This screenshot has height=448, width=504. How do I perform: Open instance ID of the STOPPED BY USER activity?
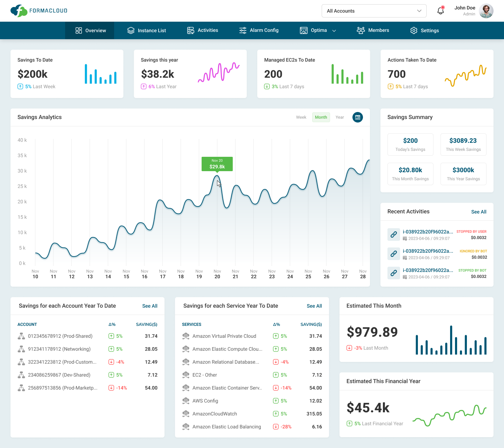428,232
